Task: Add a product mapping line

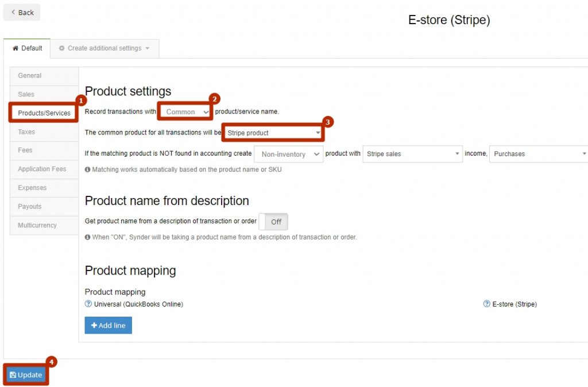Action: coord(109,325)
